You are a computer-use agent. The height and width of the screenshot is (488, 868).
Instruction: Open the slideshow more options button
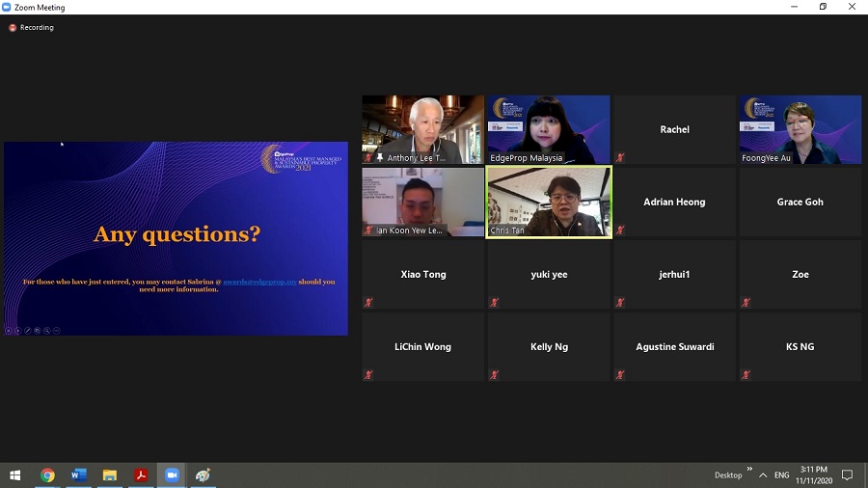pos(56,331)
